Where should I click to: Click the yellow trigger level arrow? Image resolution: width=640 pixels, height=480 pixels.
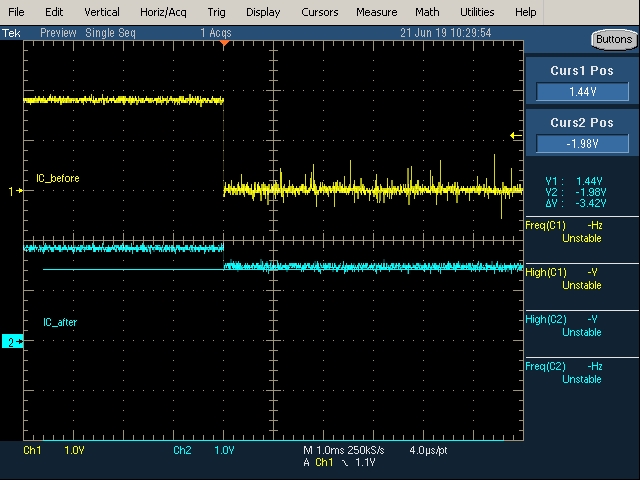tap(516, 136)
